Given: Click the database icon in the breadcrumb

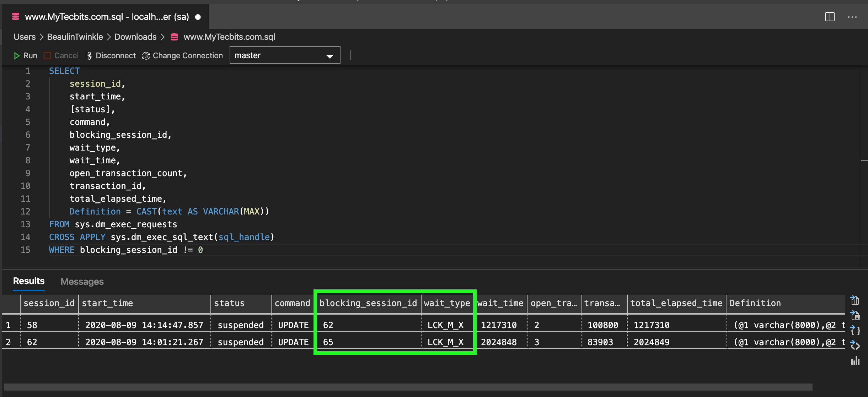Looking at the screenshot, I should 174,37.
